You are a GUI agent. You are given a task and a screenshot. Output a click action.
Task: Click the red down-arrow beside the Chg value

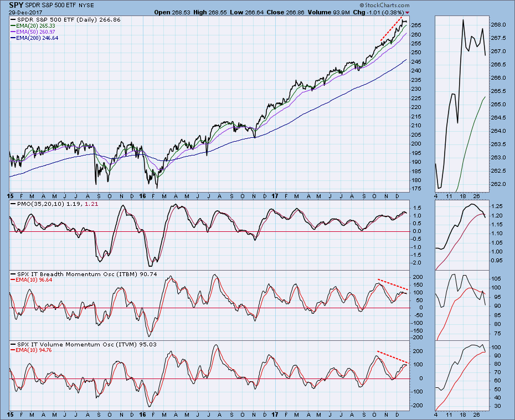[x=407, y=13]
